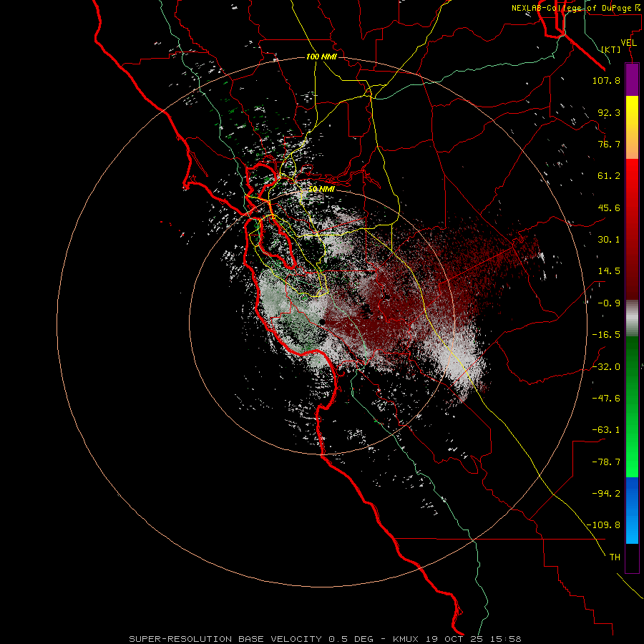Image resolution: width=644 pixels, height=644 pixels.
Task: Pick the blue segment of the color bar
Action: [x=632, y=510]
